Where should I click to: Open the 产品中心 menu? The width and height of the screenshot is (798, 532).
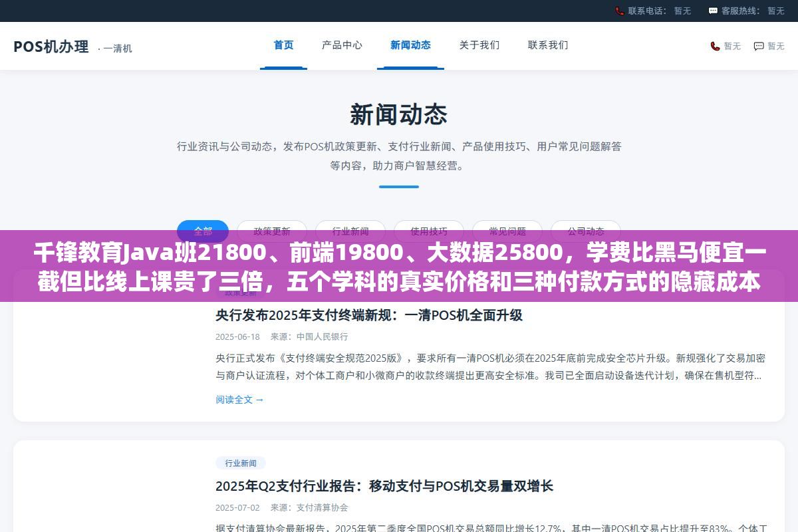tap(342, 45)
